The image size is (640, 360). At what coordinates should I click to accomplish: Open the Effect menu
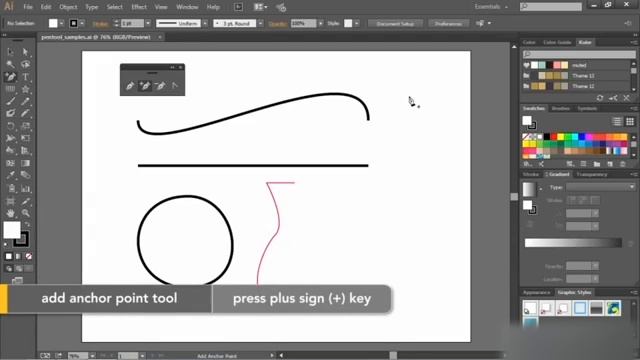click(x=139, y=7)
